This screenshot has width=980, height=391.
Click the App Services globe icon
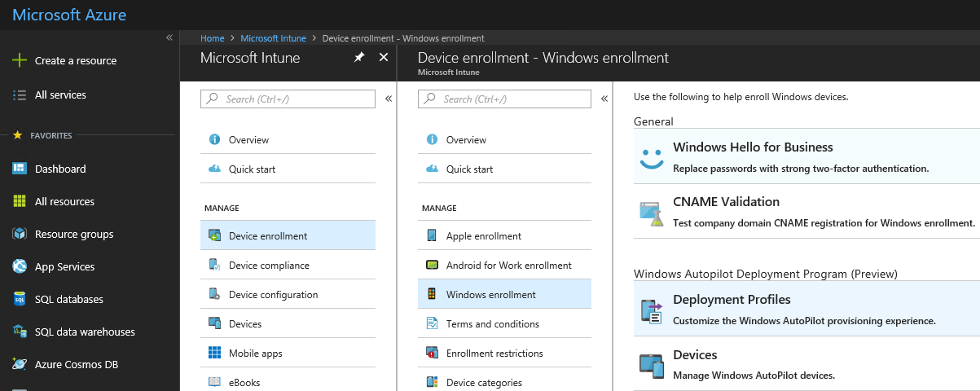click(x=20, y=266)
